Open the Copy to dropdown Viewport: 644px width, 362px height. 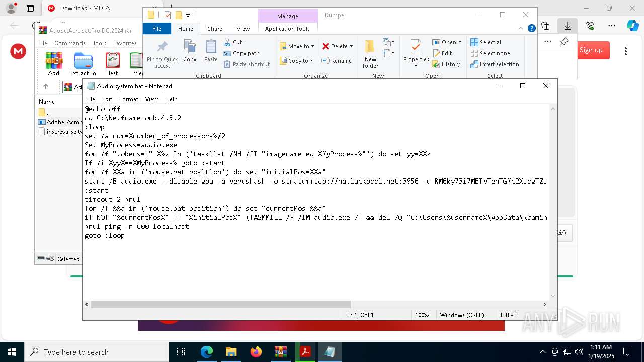coord(296,61)
